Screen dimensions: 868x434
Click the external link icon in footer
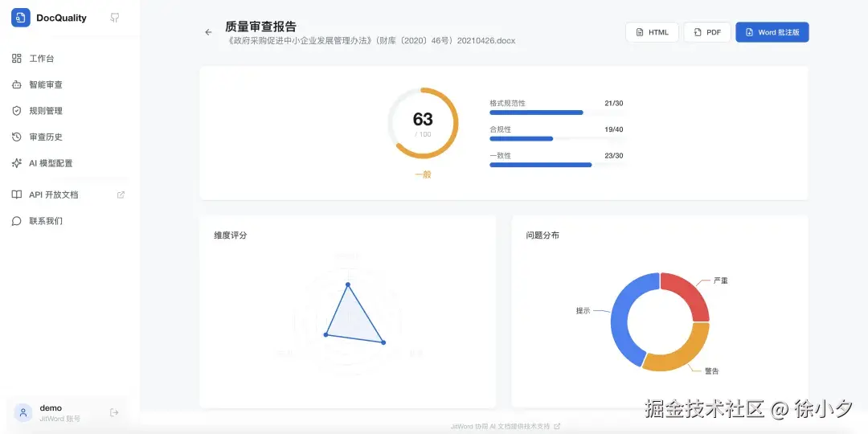tap(557, 426)
